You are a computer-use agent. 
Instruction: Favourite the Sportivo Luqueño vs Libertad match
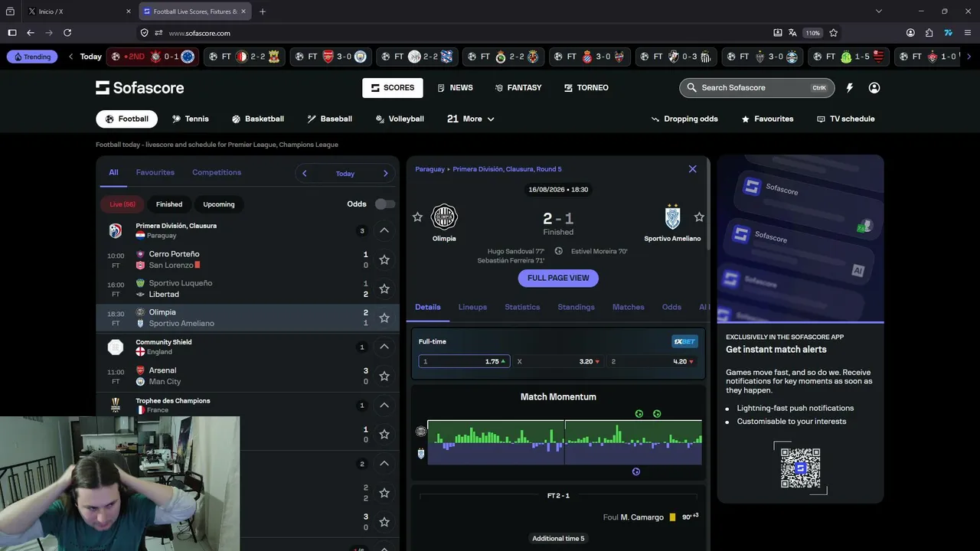click(384, 289)
